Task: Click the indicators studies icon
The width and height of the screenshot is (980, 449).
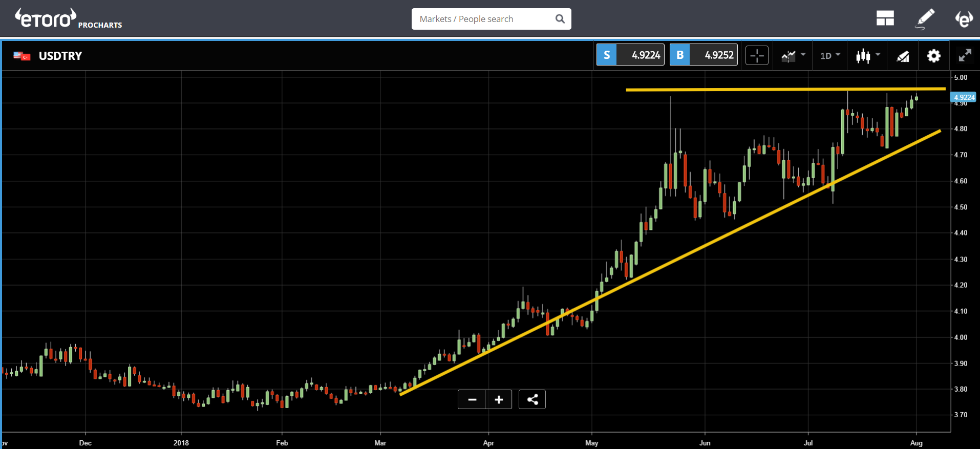Action: tap(903, 56)
